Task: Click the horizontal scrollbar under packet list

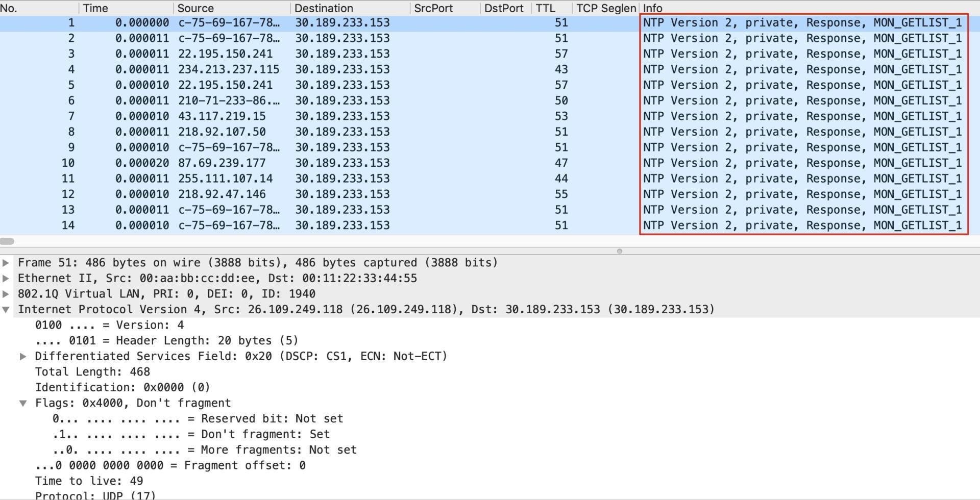Action: tap(7, 241)
